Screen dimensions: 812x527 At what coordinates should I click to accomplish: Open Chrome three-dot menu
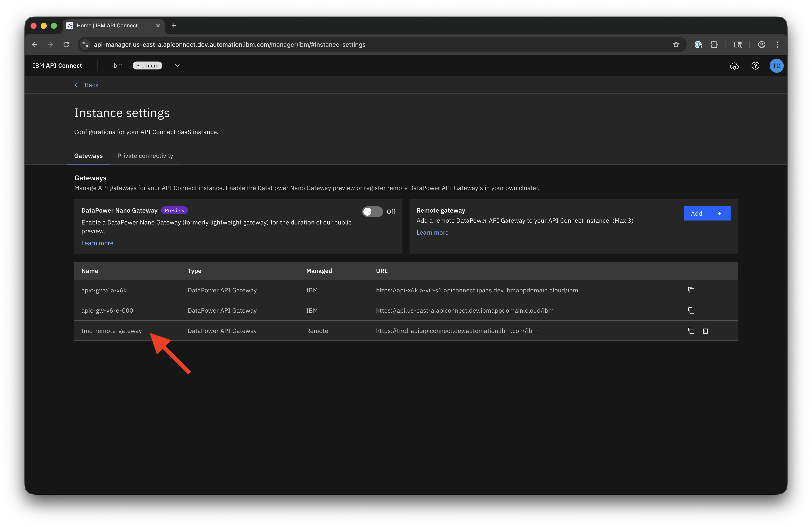click(778, 45)
